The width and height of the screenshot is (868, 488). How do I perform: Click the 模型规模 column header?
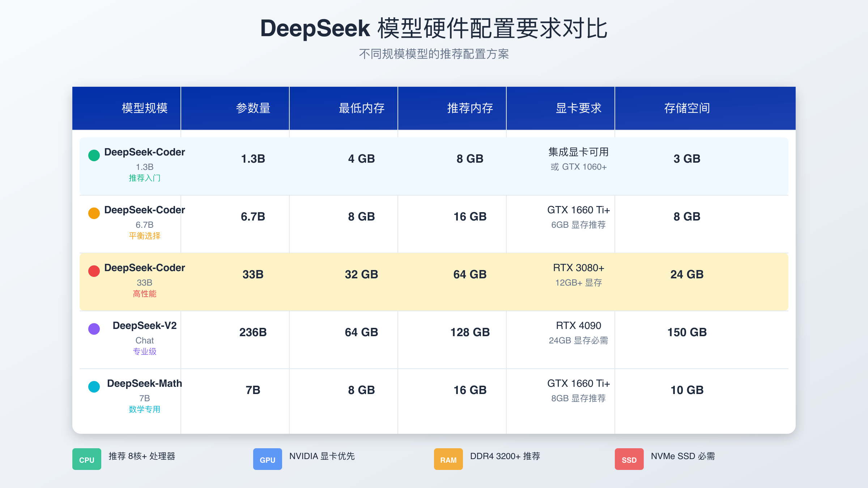click(145, 108)
